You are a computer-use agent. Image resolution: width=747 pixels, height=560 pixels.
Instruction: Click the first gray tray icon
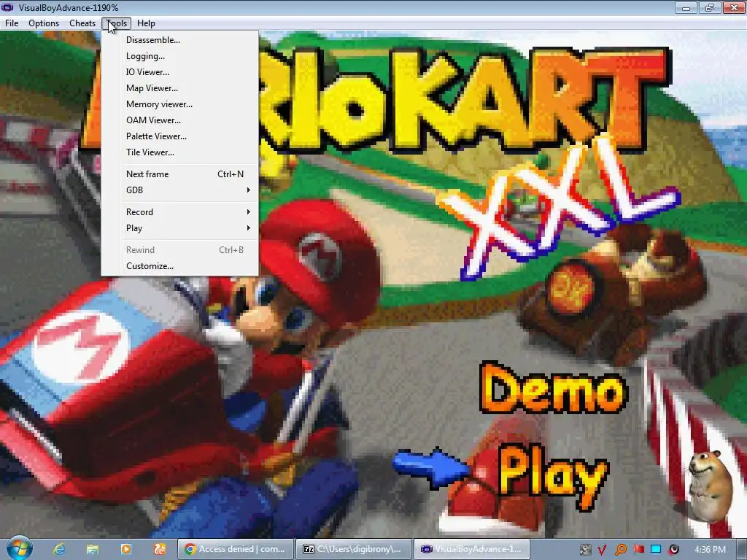tap(585, 550)
